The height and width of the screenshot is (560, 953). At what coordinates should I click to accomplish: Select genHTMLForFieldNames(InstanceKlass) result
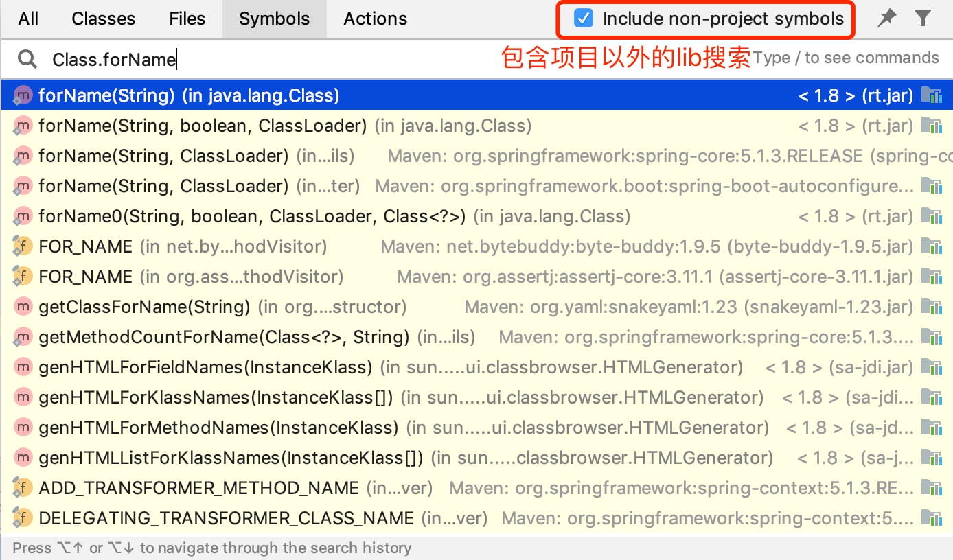[x=205, y=367]
